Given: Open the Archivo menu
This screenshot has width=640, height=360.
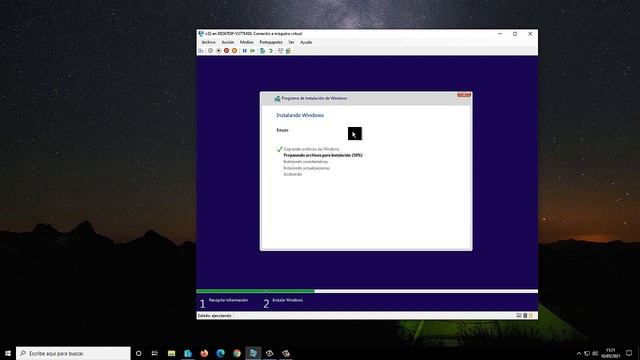Looking at the screenshot, I should pos(209,42).
